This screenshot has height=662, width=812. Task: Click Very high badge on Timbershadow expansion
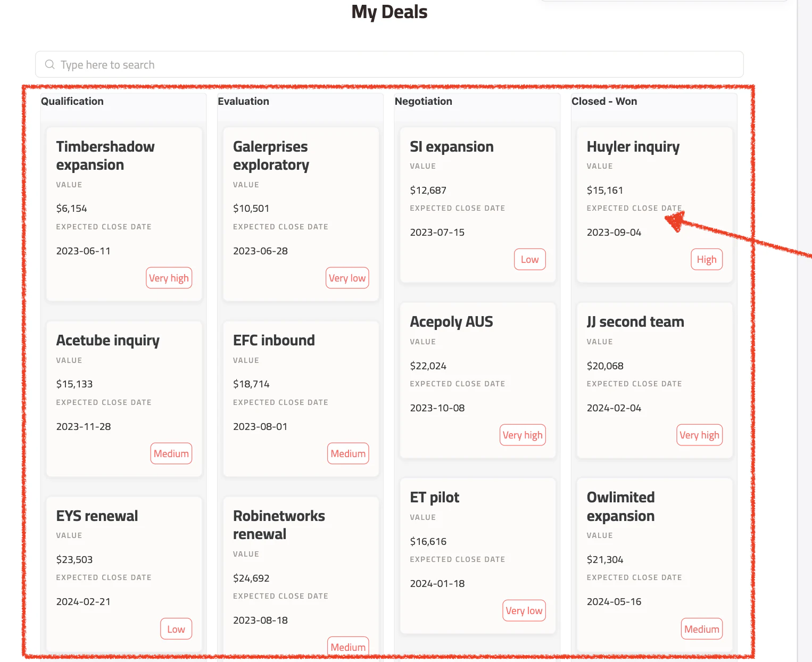169,278
